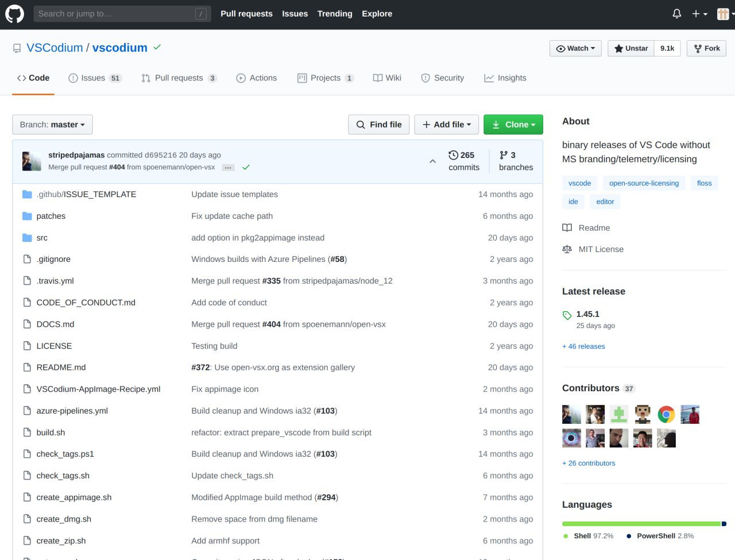View the 9.1k stargazers count
Image resolution: width=735 pixels, height=560 pixels.
coord(667,48)
